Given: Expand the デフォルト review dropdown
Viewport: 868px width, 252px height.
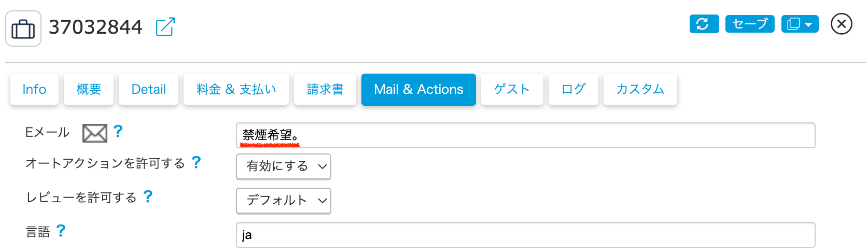Looking at the screenshot, I should pyautogui.click(x=283, y=201).
